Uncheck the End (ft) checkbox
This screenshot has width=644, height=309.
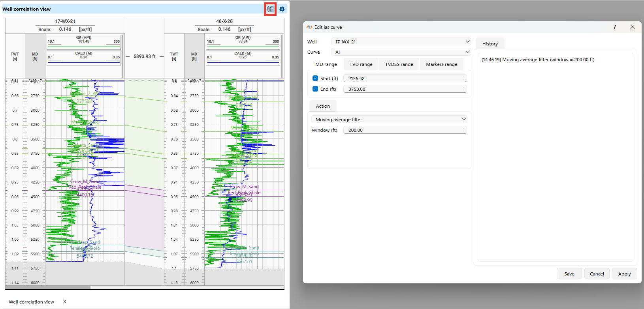[315, 89]
